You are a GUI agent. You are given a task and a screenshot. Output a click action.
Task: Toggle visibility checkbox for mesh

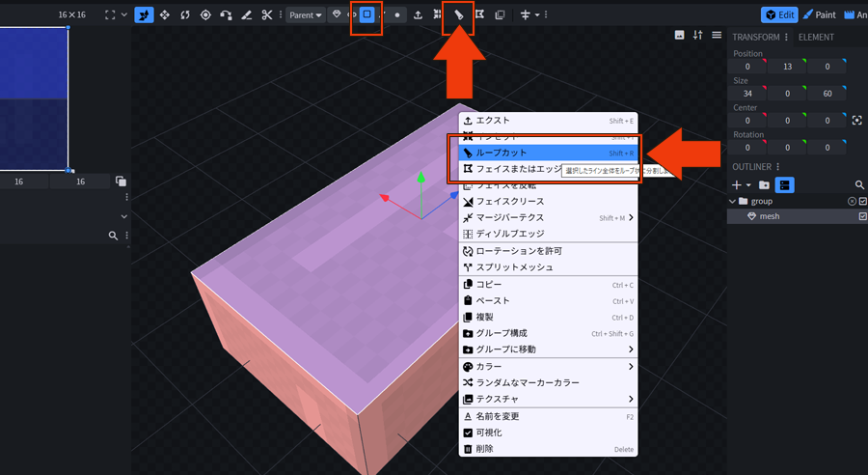point(862,217)
